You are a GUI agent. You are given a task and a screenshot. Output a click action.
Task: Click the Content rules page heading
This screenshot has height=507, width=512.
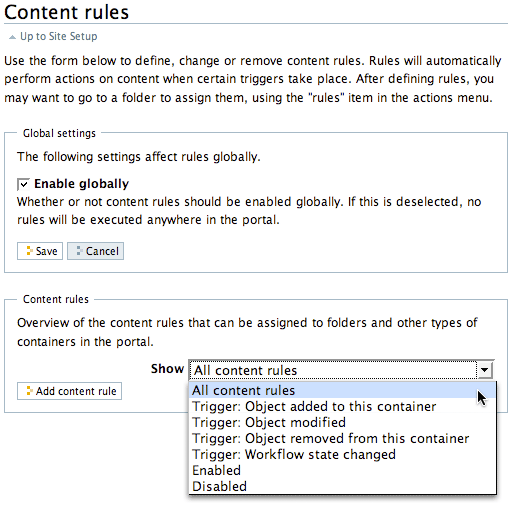coord(66,12)
